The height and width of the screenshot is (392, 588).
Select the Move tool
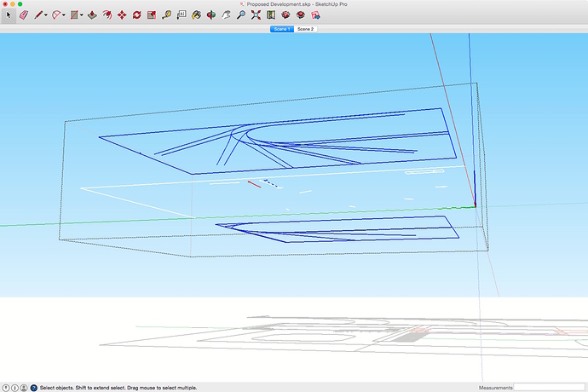pos(122,15)
